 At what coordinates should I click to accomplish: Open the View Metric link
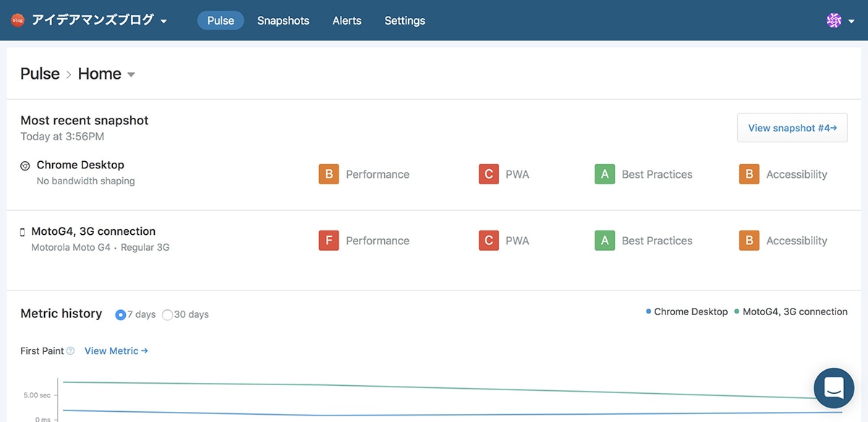tap(116, 351)
